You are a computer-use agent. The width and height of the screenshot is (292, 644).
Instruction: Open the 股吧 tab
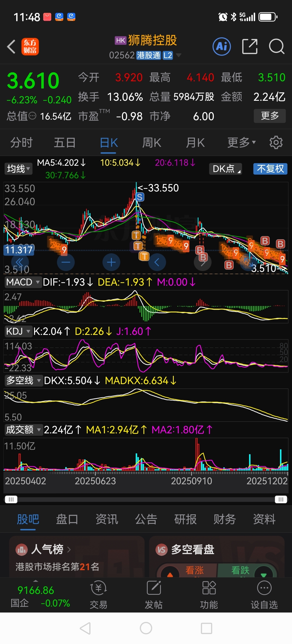coord(28,519)
